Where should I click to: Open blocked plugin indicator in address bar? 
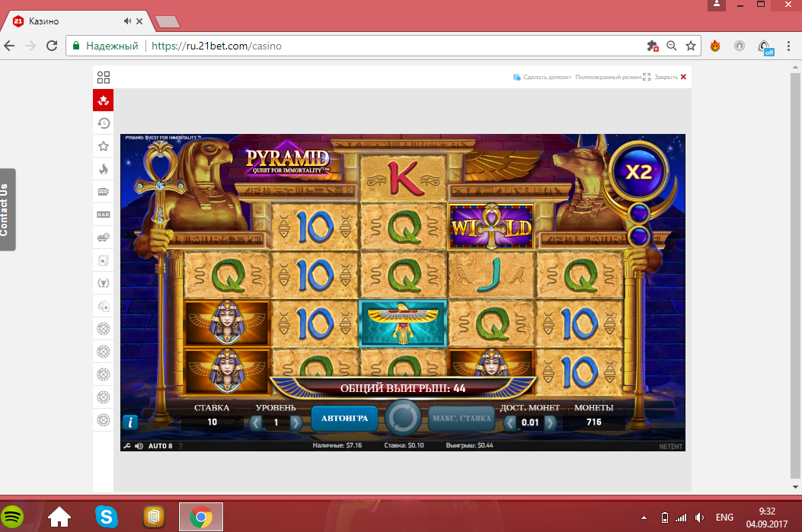[653, 46]
